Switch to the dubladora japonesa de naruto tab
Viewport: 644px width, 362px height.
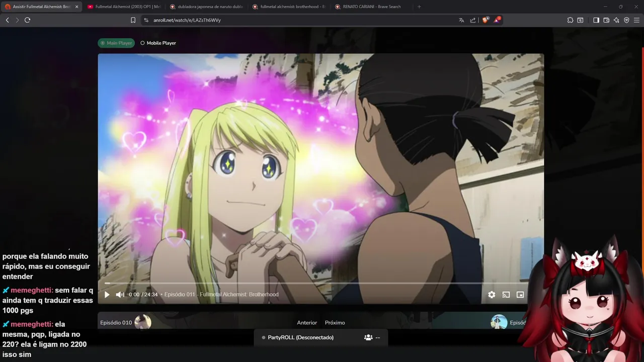pyautogui.click(x=206, y=7)
